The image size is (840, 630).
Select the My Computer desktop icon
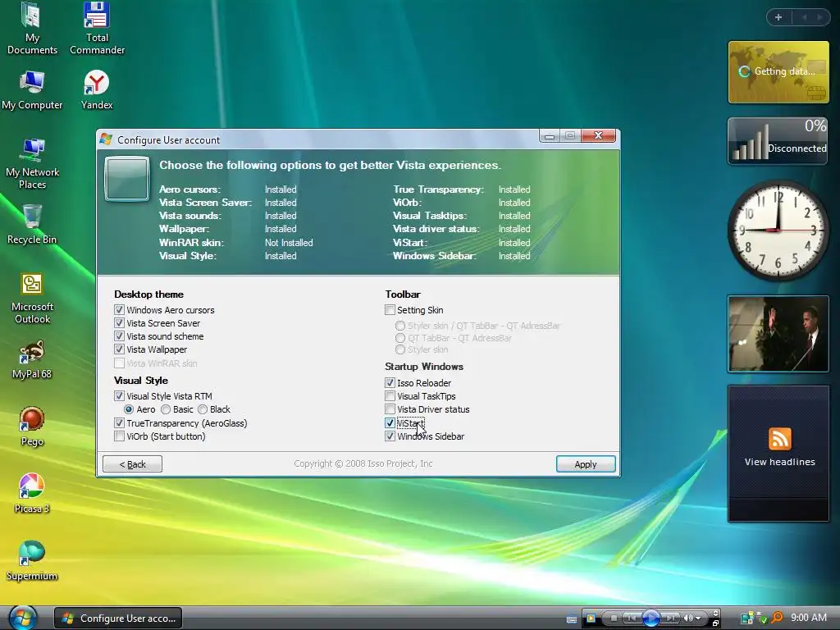click(32, 90)
